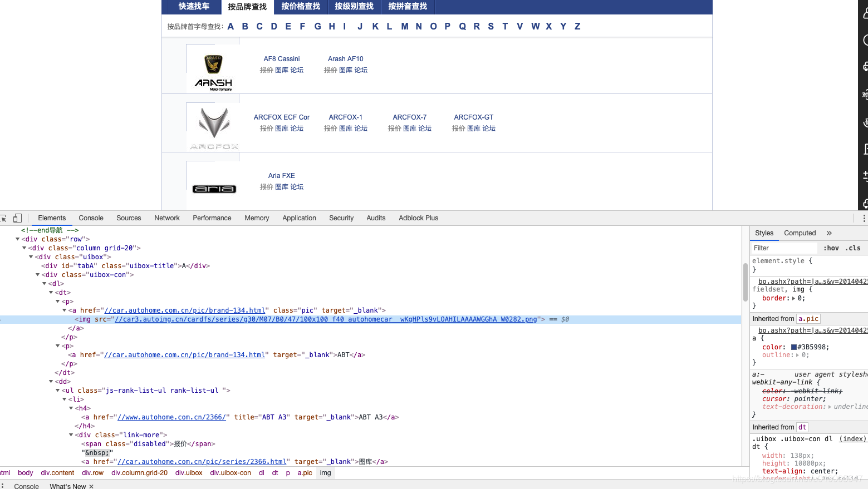This screenshot has height=489, width=868.
Task: Open the AF8 Cassini model link
Action: point(282,59)
